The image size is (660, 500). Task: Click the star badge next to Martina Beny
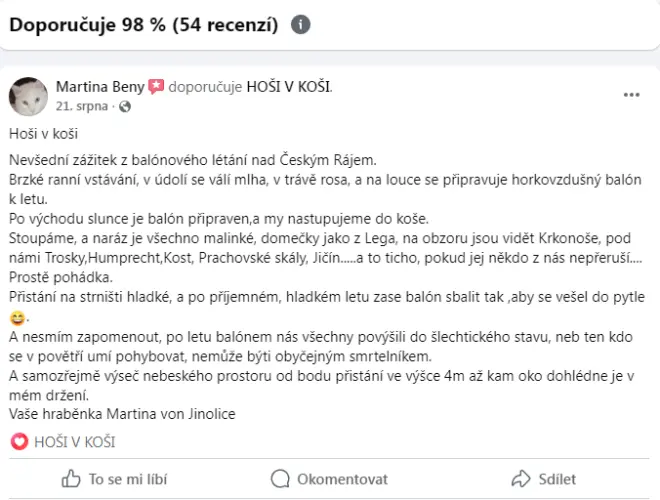coord(156,87)
